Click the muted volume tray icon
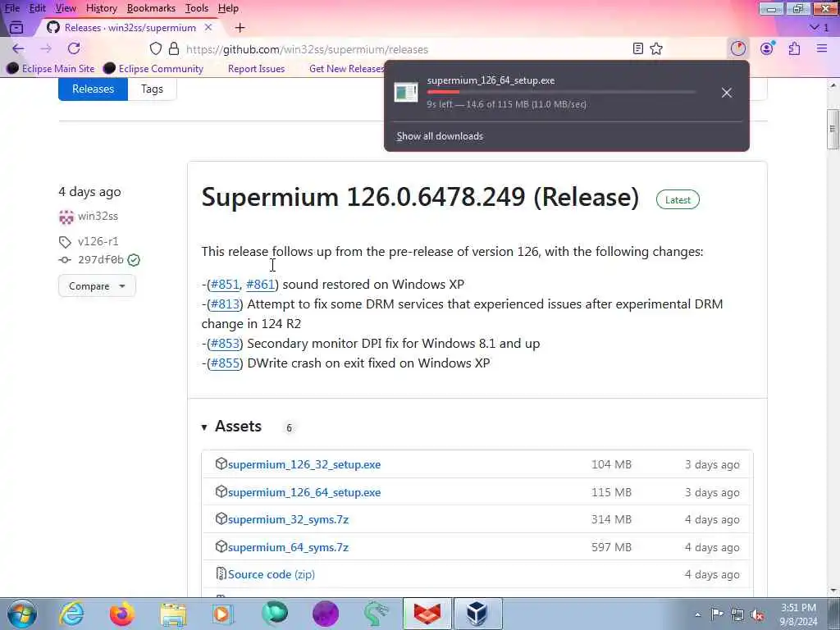The height and width of the screenshot is (630, 840). (757, 614)
